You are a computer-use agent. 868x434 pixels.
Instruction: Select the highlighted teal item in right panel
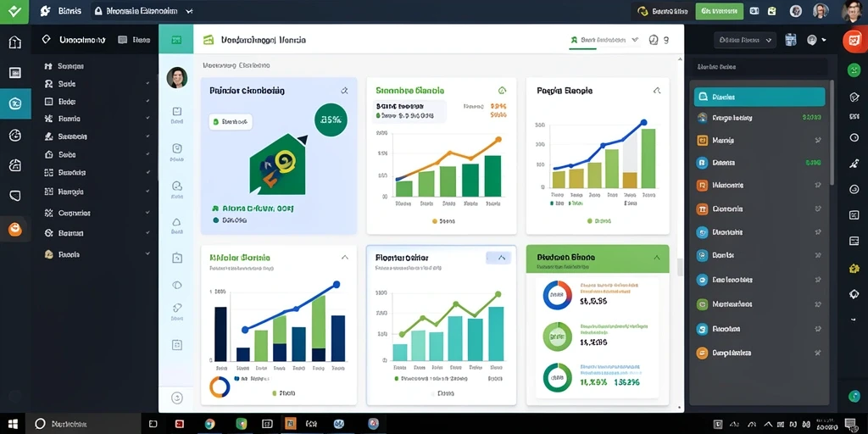coord(759,97)
